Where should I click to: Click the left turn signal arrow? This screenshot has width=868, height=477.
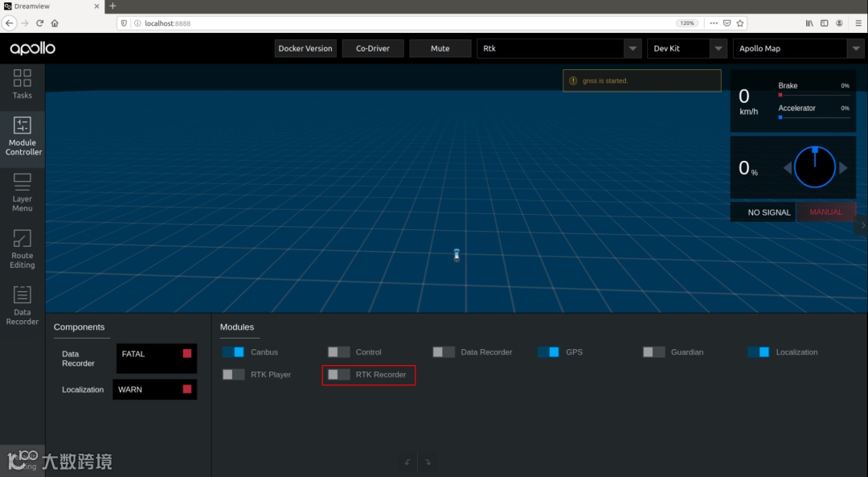point(787,168)
